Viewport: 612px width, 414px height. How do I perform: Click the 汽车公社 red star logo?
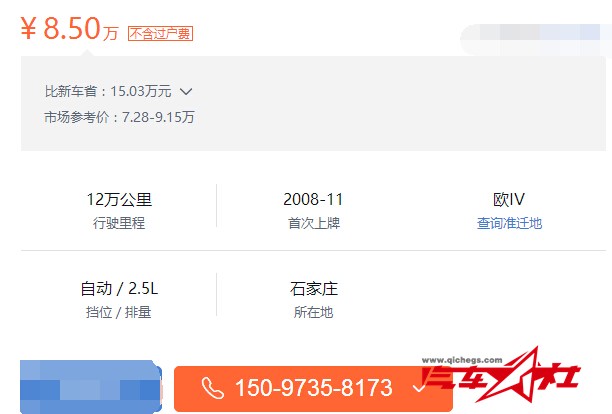pyautogui.click(x=503, y=375)
